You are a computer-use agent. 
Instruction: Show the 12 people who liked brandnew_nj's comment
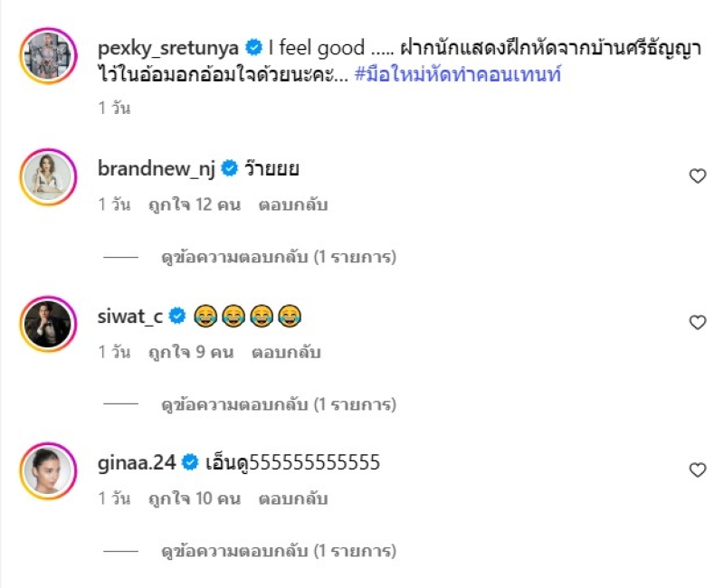tap(195, 205)
